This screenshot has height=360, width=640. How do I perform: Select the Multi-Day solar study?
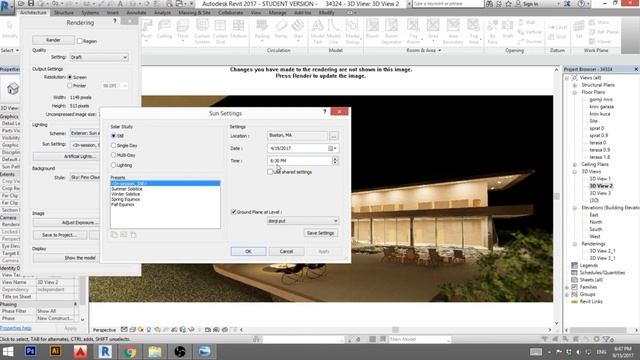tap(113, 155)
